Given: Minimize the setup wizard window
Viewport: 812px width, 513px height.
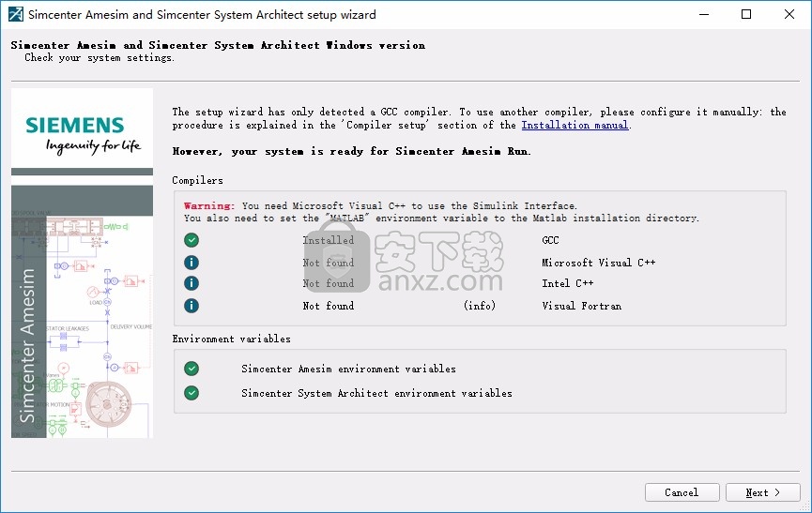Looking at the screenshot, I should click(x=704, y=14).
